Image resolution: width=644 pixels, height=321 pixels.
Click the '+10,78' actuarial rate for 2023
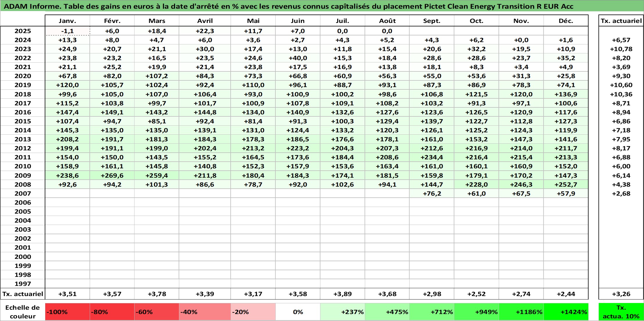(621, 49)
